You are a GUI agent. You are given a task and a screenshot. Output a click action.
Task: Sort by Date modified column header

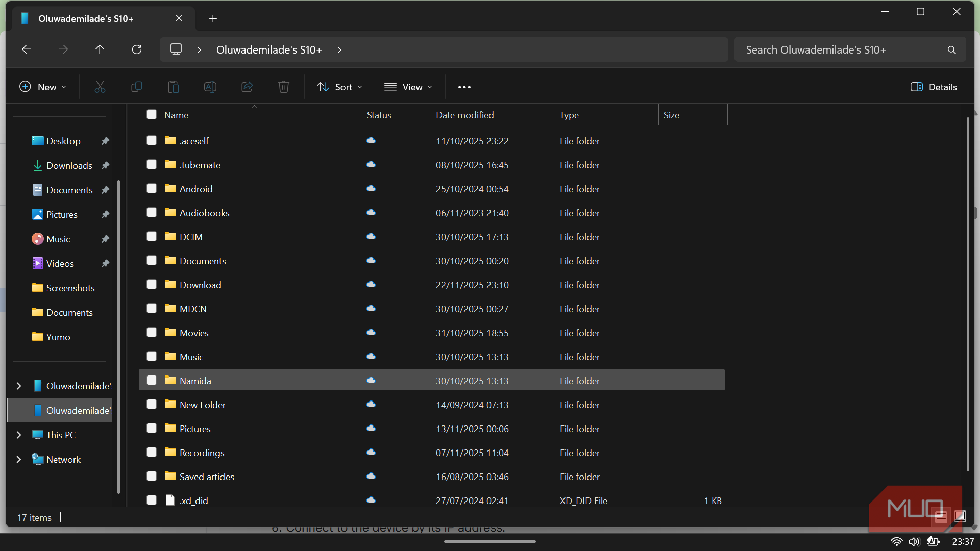[x=493, y=115]
